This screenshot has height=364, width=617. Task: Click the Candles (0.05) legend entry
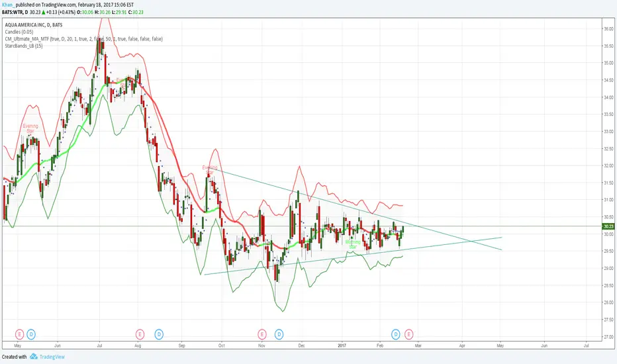pos(19,32)
